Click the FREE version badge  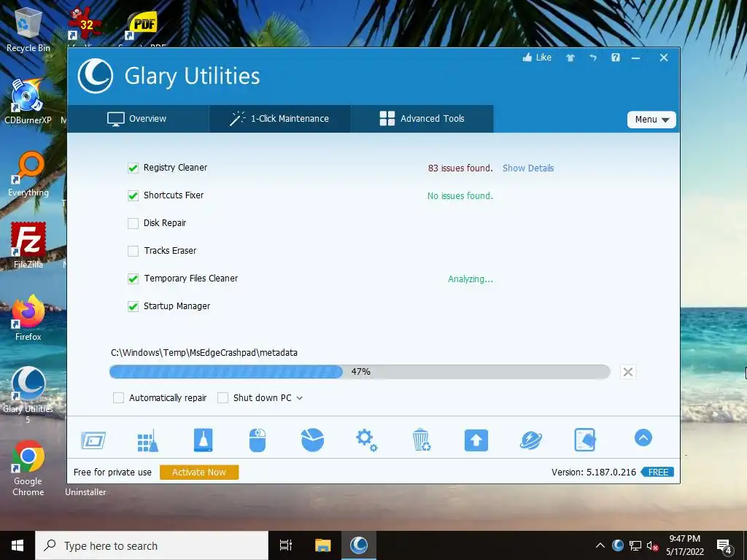point(657,472)
